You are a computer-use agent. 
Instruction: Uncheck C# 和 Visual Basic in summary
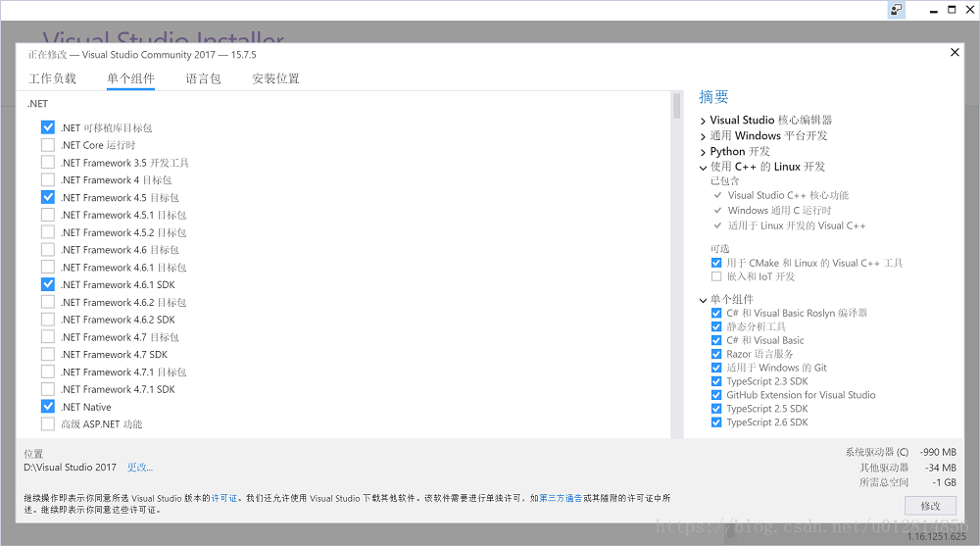coord(716,340)
